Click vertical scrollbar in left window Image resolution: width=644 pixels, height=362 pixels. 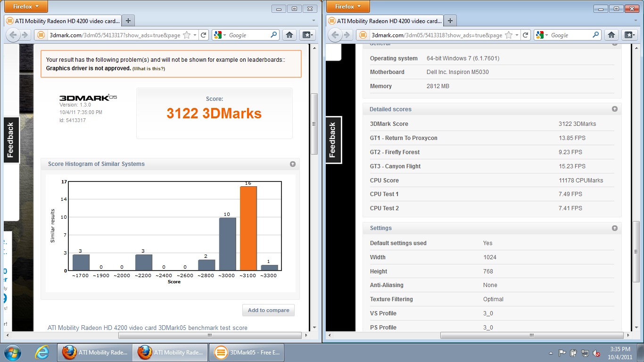314,124
